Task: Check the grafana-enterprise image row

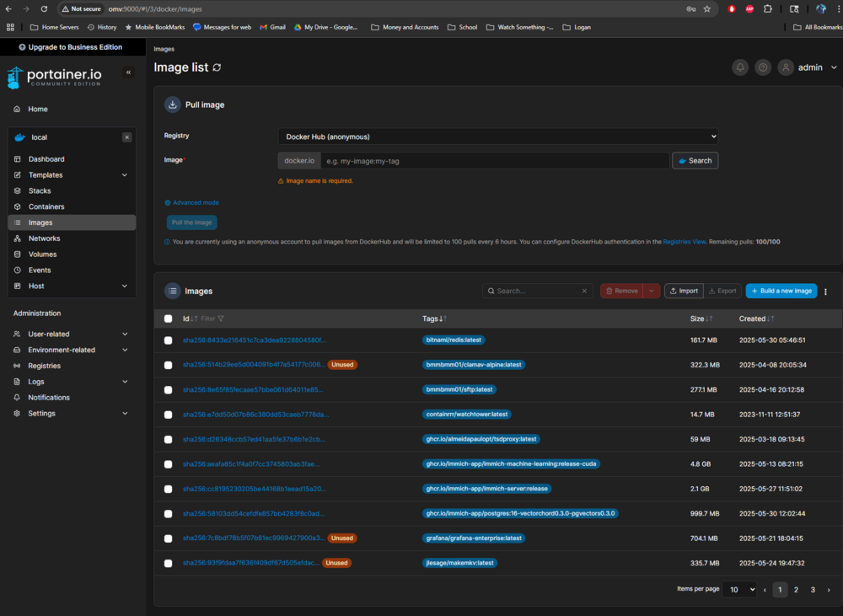Action: click(169, 538)
